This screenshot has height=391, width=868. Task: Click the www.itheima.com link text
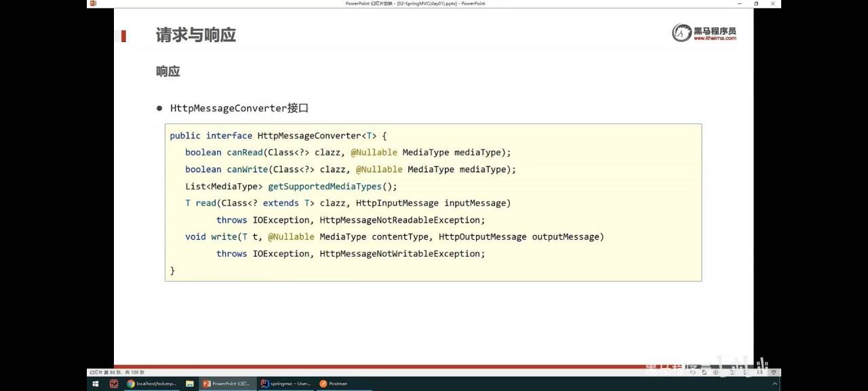tap(715, 39)
